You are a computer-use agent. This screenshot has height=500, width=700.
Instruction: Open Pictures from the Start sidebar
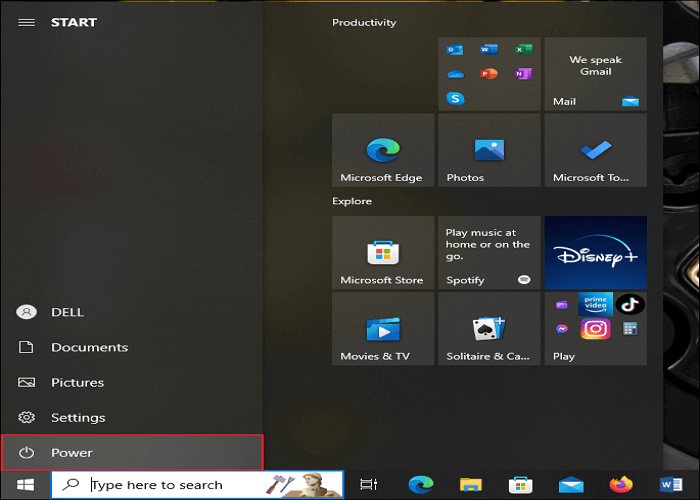(x=132, y=383)
